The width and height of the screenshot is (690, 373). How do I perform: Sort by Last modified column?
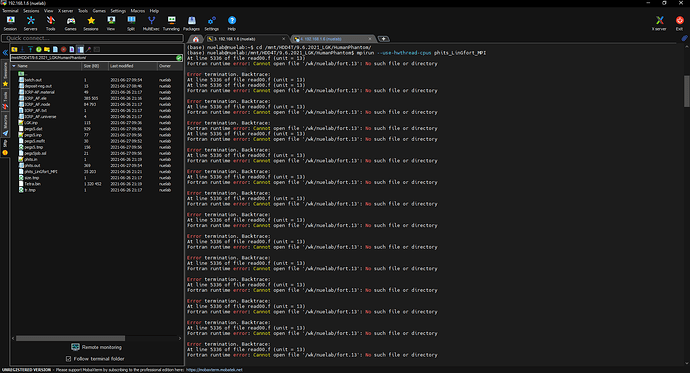[x=133, y=66]
